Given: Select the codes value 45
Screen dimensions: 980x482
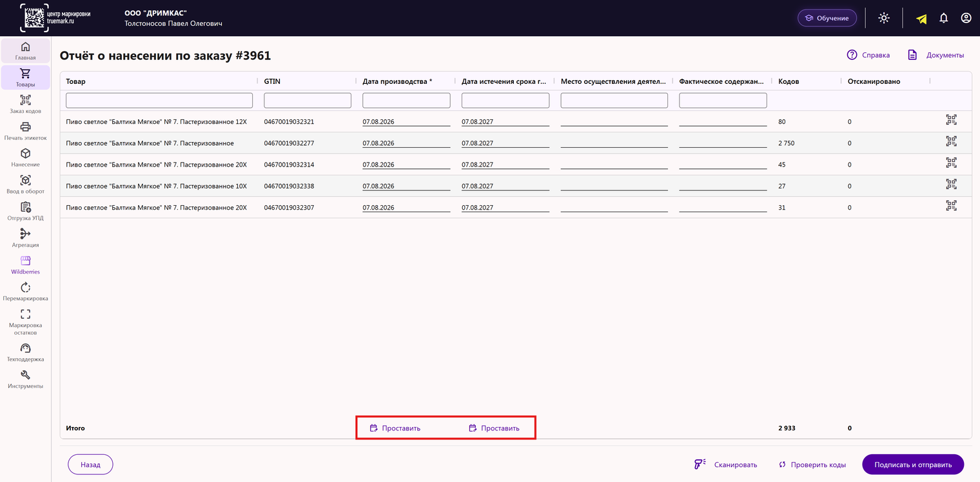Looking at the screenshot, I should point(782,165).
